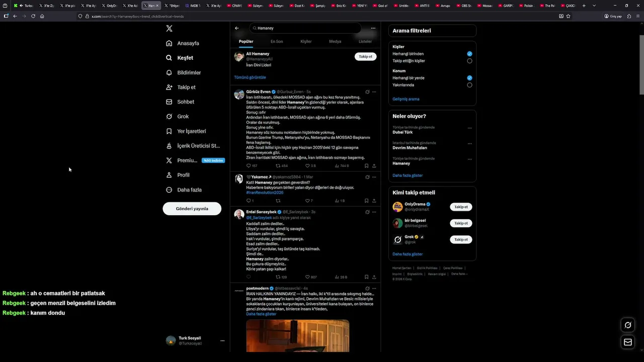Screen dimensions: 644x362
Task: Open Premium sidebar item
Action: (x=195, y=160)
